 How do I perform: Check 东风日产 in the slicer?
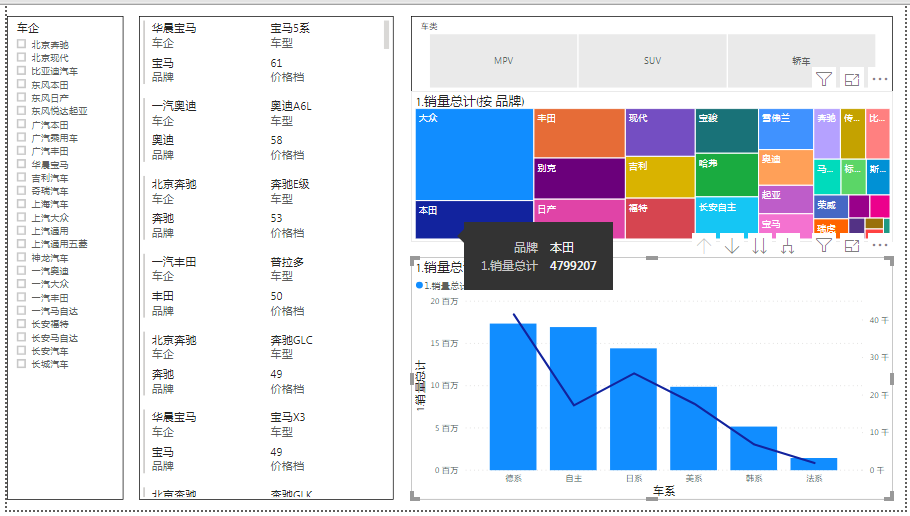click(x=21, y=97)
